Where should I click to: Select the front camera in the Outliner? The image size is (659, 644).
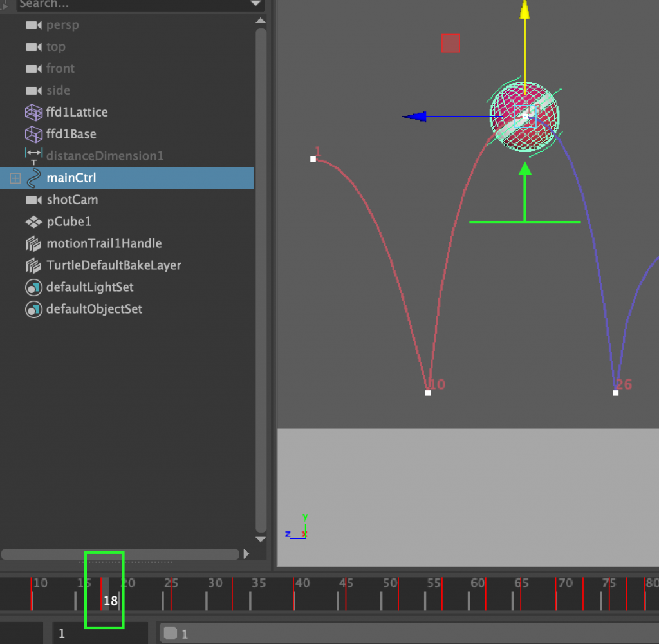point(60,68)
